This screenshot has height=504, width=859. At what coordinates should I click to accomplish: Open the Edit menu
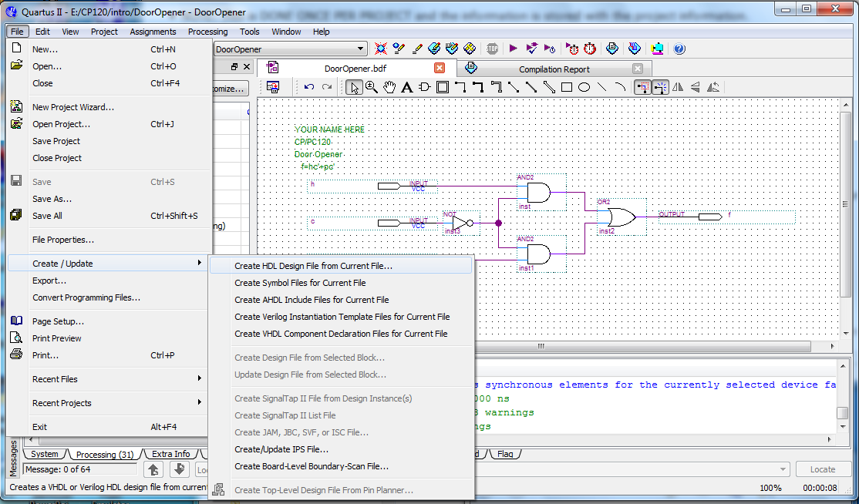[42, 32]
